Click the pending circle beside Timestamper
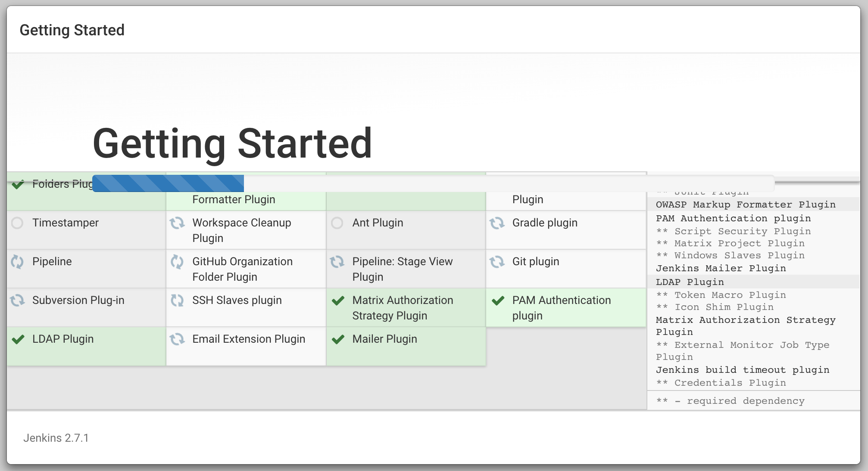The height and width of the screenshot is (471, 868). tap(17, 223)
